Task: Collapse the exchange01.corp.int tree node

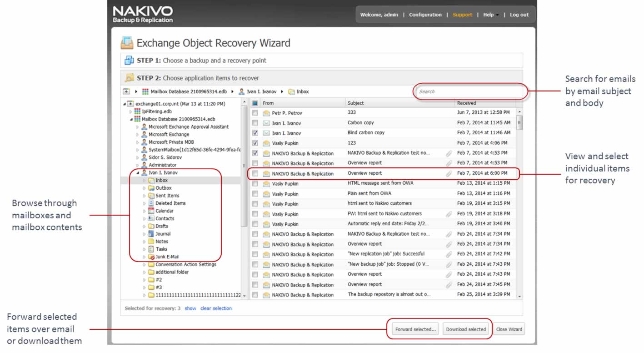Action: (x=125, y=104)
